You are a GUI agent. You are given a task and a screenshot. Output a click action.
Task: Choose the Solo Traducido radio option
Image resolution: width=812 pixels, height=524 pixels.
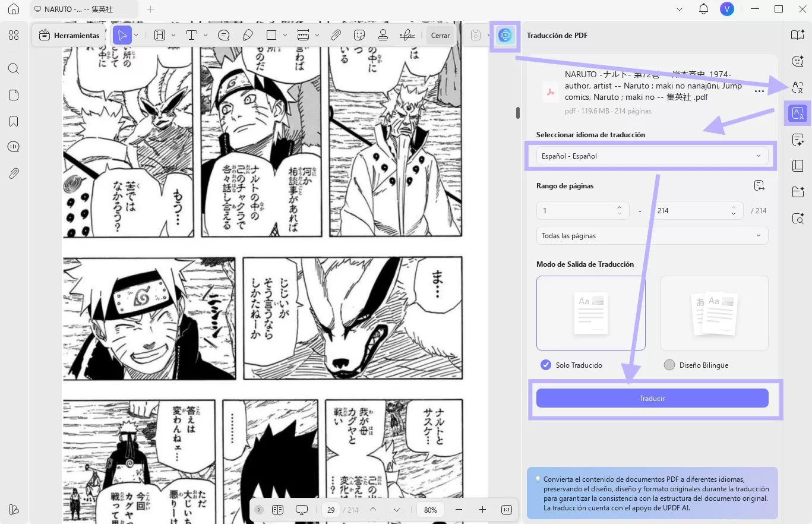tap(546, 365)
